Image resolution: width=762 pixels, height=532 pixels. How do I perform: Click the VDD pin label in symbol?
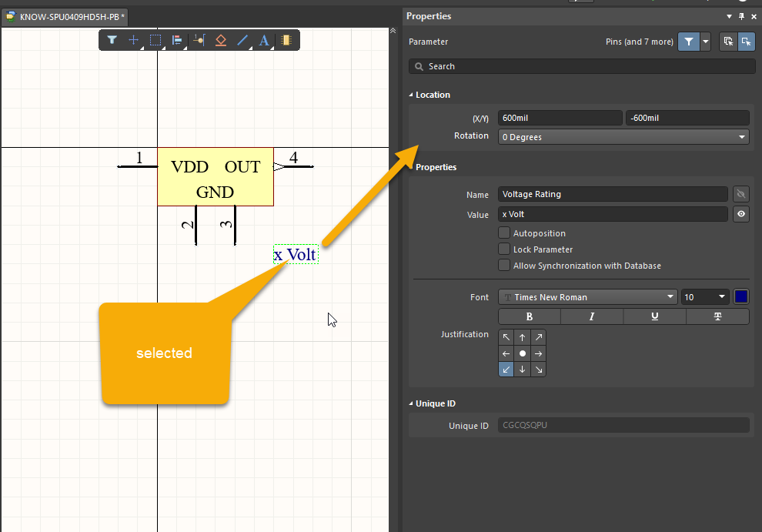tap(189, 167)
